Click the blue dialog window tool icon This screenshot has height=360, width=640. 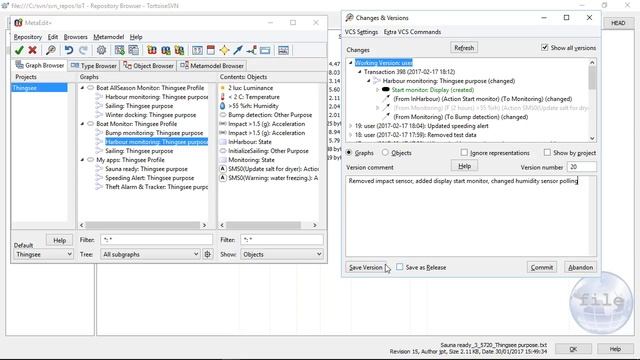(x=265, y=50)
